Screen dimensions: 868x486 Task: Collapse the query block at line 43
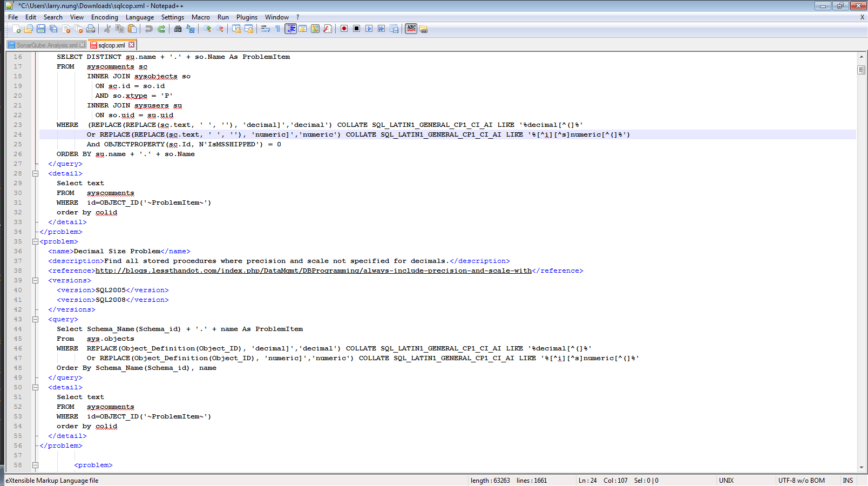(x=35, y=319)
